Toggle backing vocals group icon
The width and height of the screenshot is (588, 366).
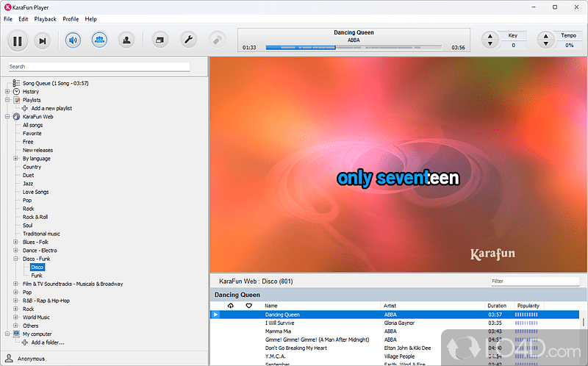point(99,40)
